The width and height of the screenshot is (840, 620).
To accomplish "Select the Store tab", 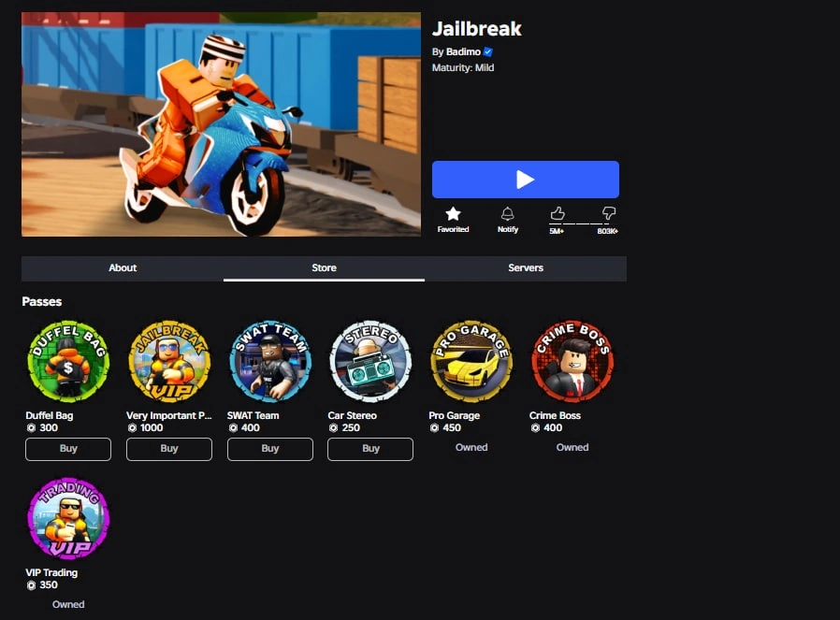I will [324, 268].
